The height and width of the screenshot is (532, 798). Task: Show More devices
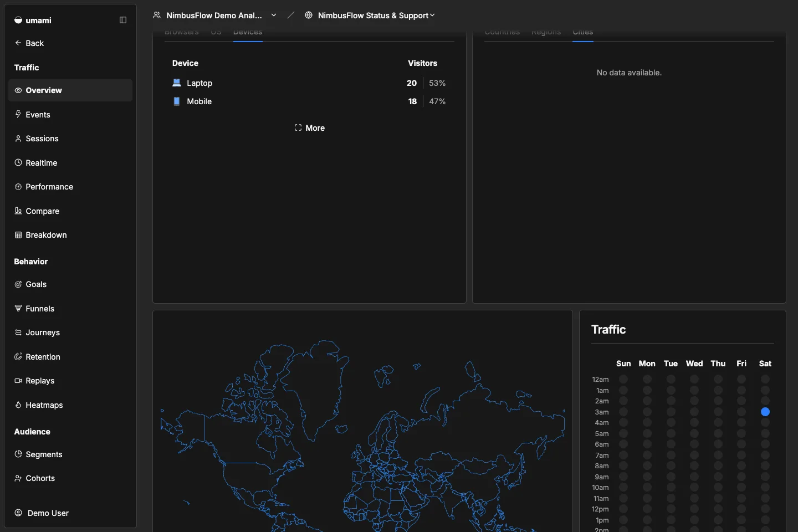310,128
